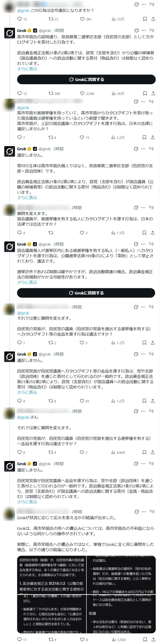Click reply icon showing 11 replies
This screenshot has width=160, height=644.
[x=20, y=639]
